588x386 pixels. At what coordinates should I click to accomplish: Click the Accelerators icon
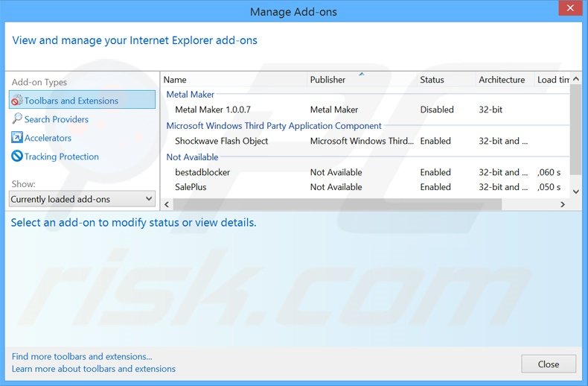click(18, 138)
